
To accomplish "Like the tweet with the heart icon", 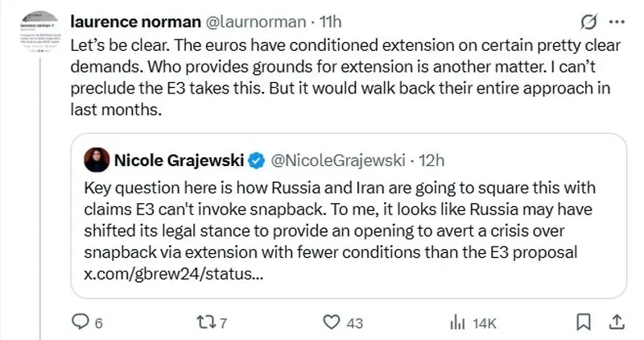I will tap(331, 321).
